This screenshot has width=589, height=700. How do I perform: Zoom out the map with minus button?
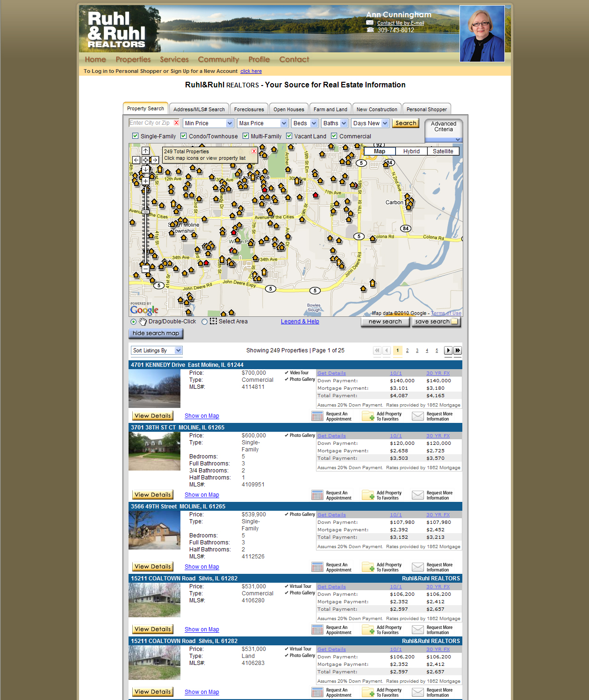(x=146, y=269)
